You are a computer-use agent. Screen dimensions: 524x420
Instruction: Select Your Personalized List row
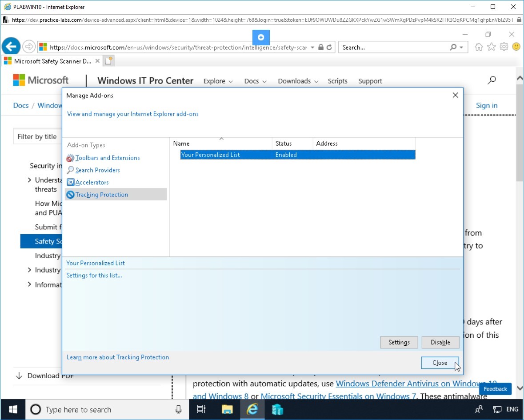tap(298, 155)
